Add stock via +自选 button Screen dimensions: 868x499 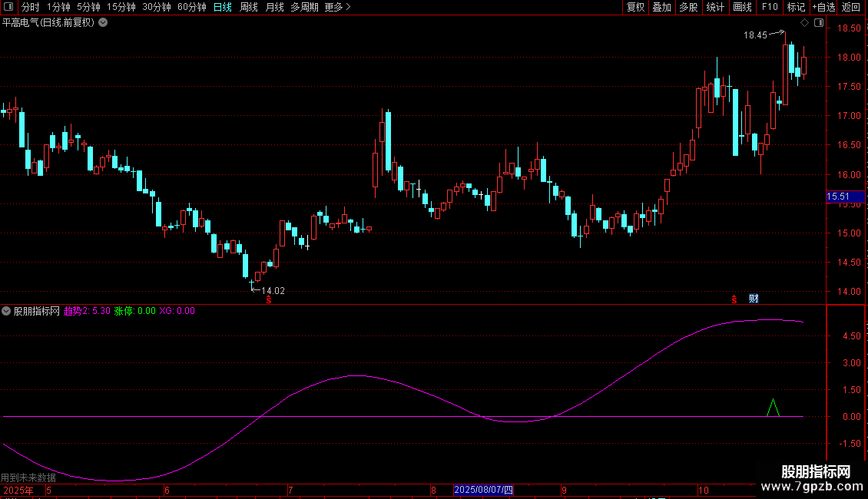click(x=822, y=7)
